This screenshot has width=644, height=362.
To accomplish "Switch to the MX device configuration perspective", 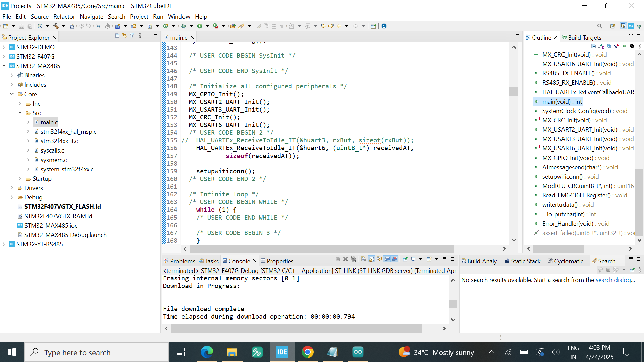I will point(631,26).
